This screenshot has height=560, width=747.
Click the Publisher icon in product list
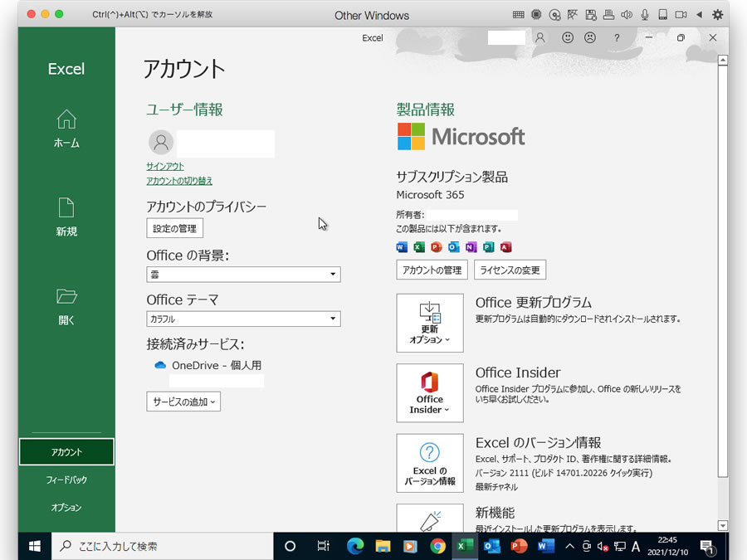pos(488,246)
